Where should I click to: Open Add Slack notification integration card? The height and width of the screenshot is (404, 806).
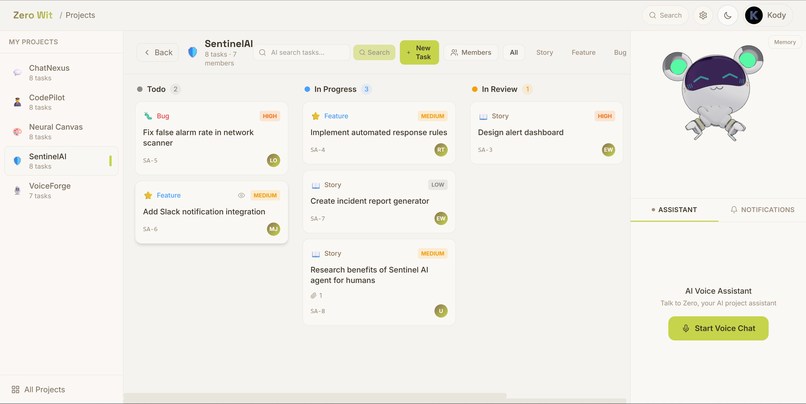(x=212, y=212)
